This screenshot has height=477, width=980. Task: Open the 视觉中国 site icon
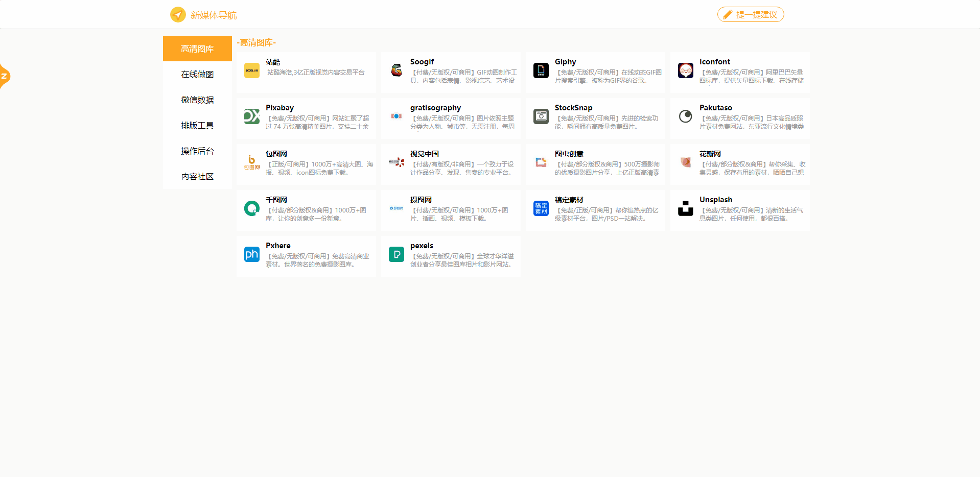click(x=396, y=162)
